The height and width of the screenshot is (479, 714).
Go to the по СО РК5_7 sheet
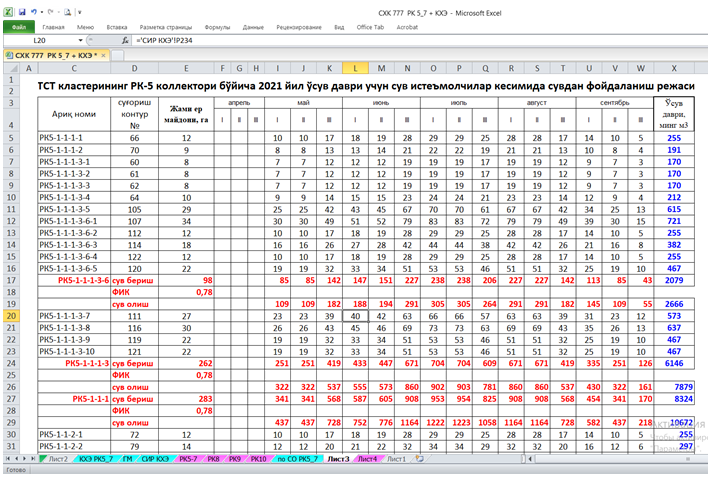(294, 459)
